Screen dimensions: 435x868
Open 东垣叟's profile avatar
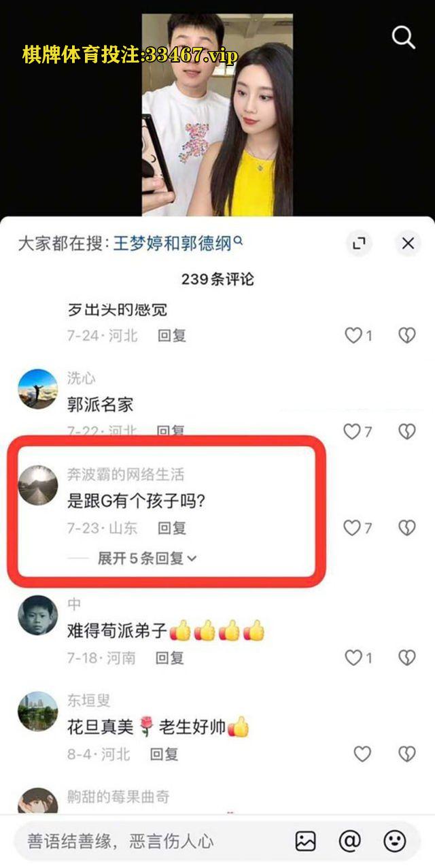pyautogui.click(x=37, y=712)
